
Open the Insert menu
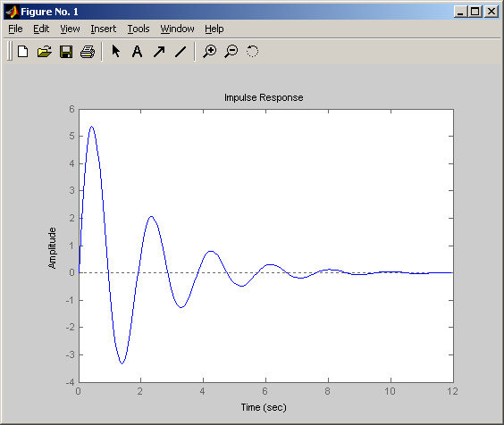click(x=103, y=29)
